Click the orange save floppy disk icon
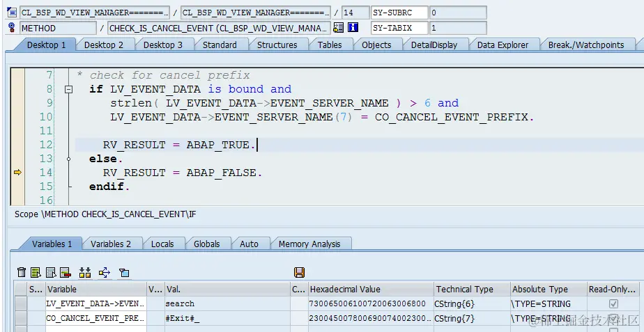Screen dimensions: 644x332 [x=299, y=273]
